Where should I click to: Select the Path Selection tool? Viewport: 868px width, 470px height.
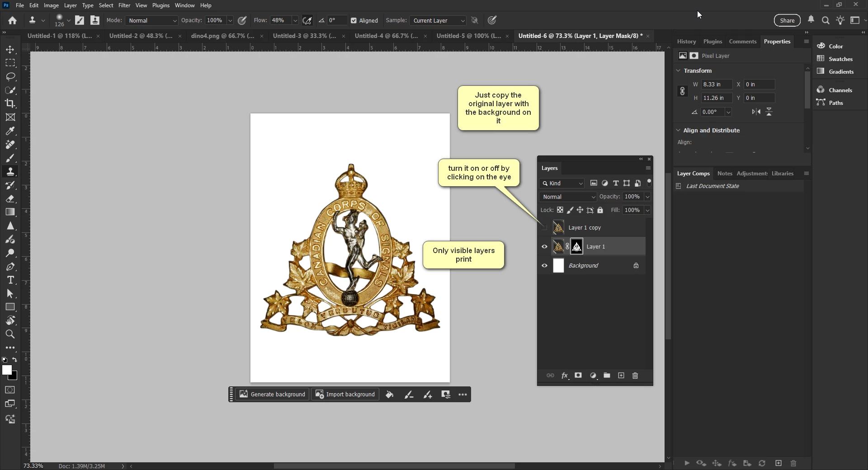pyautogui.click(x=10, y=293)
